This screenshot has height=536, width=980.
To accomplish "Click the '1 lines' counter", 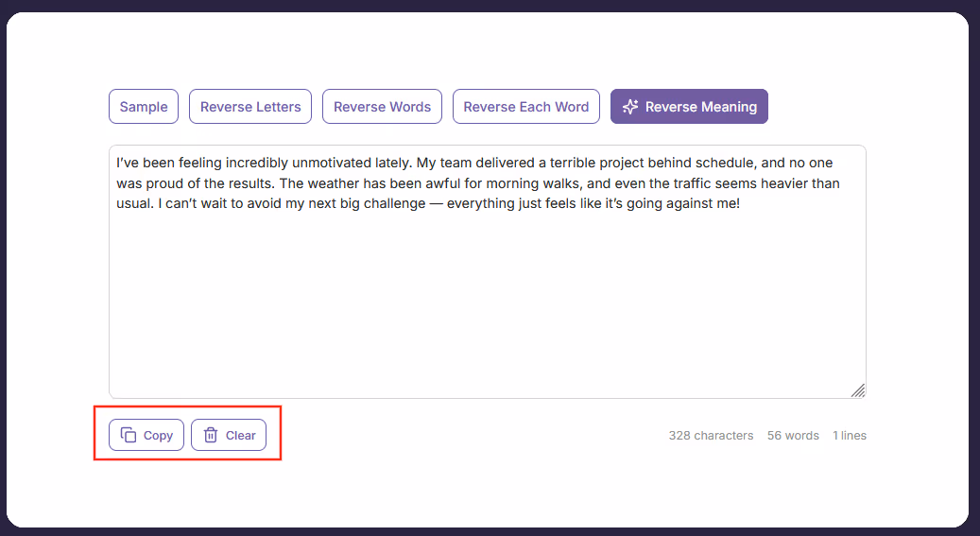I will [850, 435].
